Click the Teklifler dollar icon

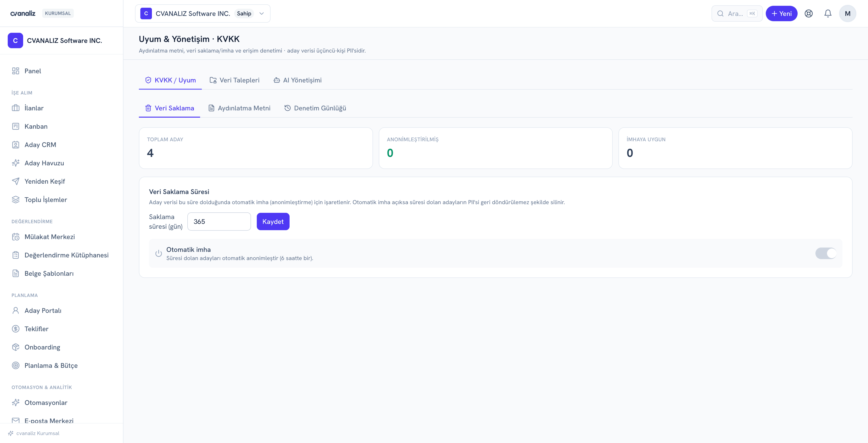coord(15,329)
